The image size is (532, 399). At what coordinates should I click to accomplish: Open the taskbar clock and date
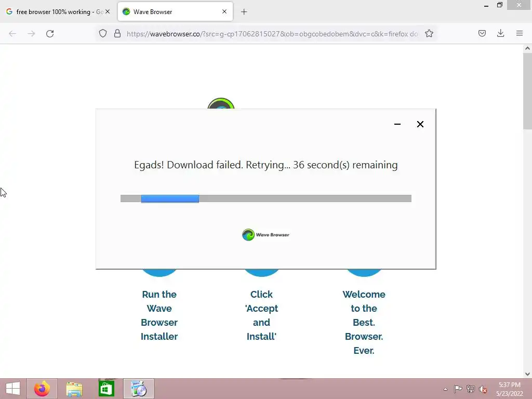(509, 389)
